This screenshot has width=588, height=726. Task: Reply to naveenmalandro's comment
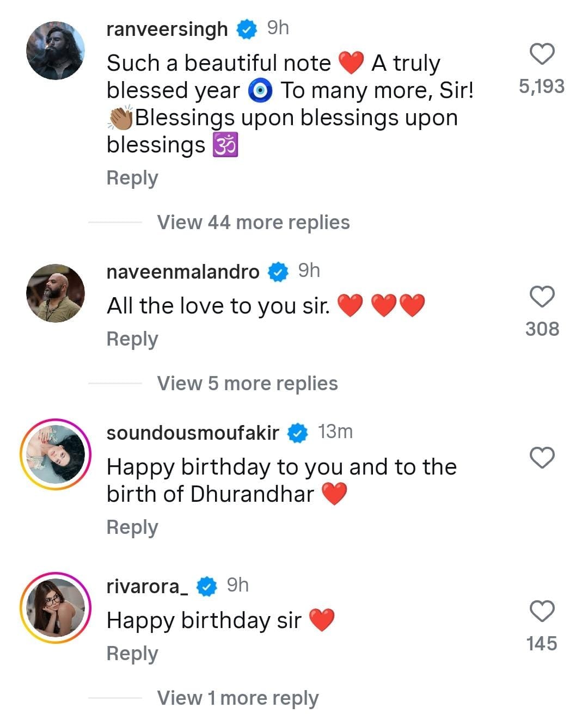132,339
